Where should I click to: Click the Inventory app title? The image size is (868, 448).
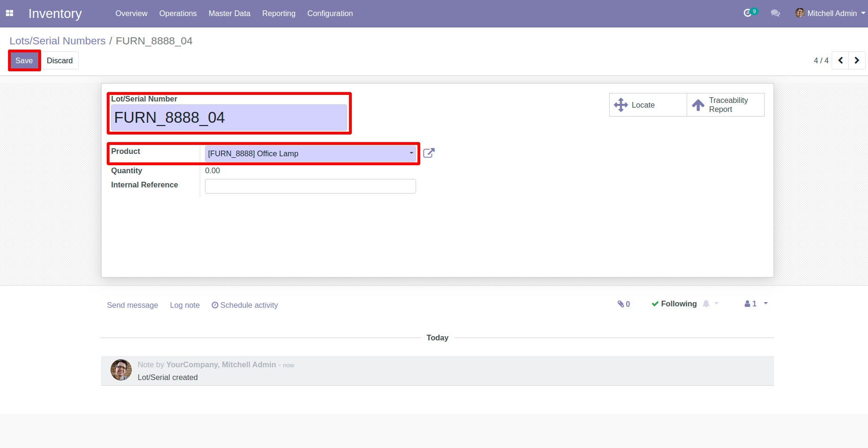coord(55,13)
